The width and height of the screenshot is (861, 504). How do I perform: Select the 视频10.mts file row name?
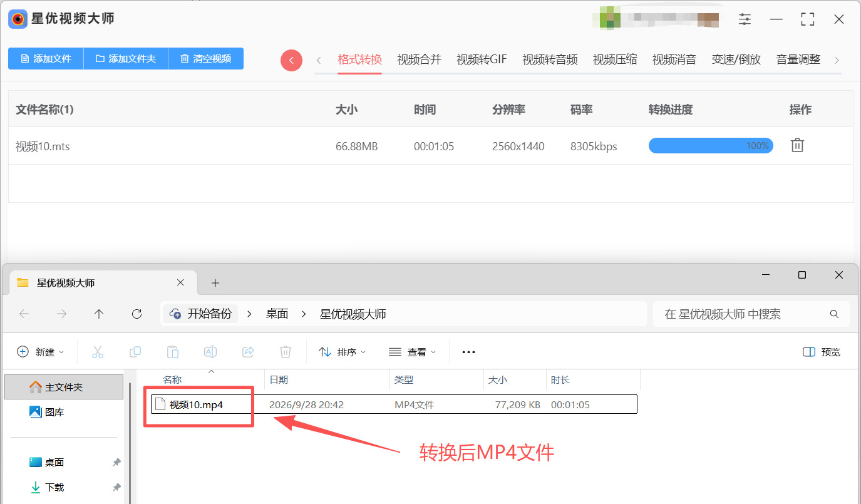[x=43, y=147]
